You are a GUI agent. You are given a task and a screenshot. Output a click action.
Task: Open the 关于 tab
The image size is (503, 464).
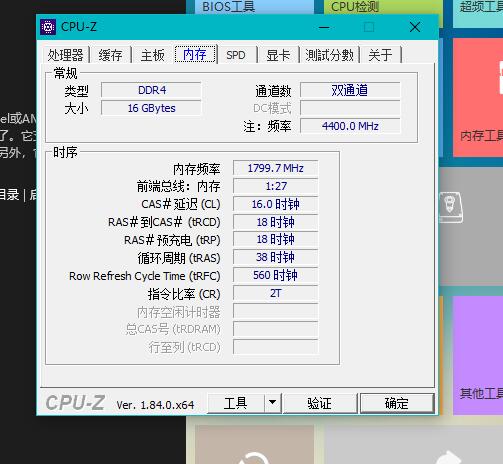(380, 55)
